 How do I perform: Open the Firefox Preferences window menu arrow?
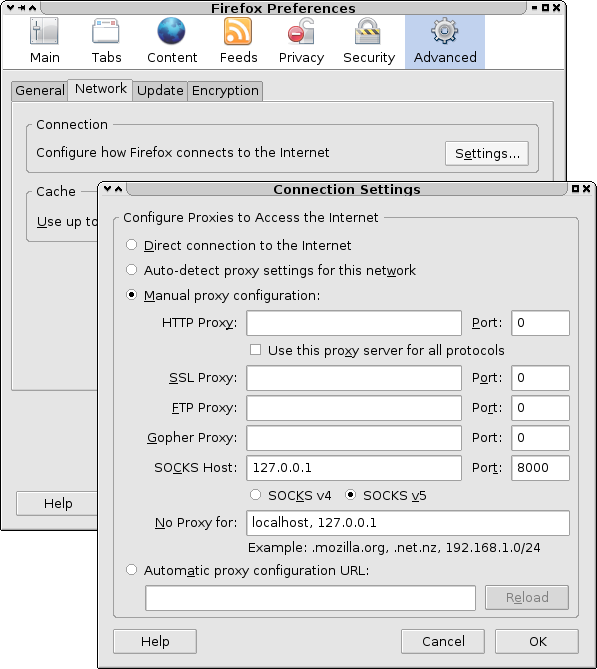click(11, 7)
